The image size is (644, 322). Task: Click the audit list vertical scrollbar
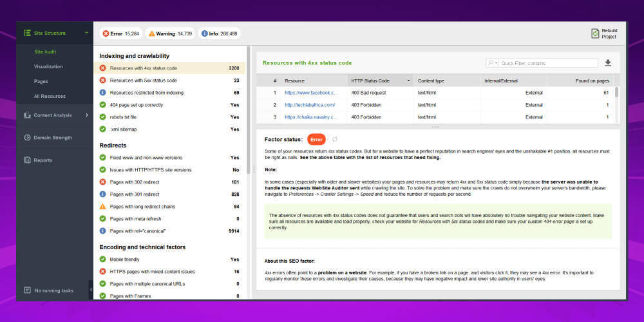pyautogui.click(x=248, y=109)
